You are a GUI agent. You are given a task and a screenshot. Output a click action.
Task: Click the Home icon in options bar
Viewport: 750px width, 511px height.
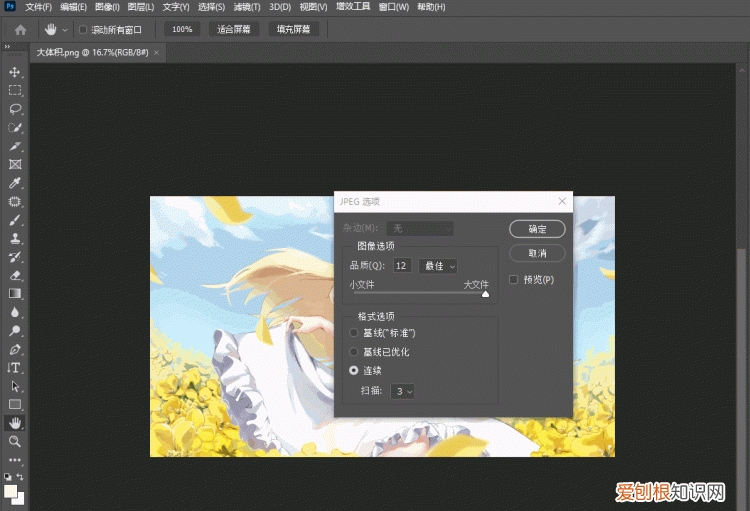[21, 30]
